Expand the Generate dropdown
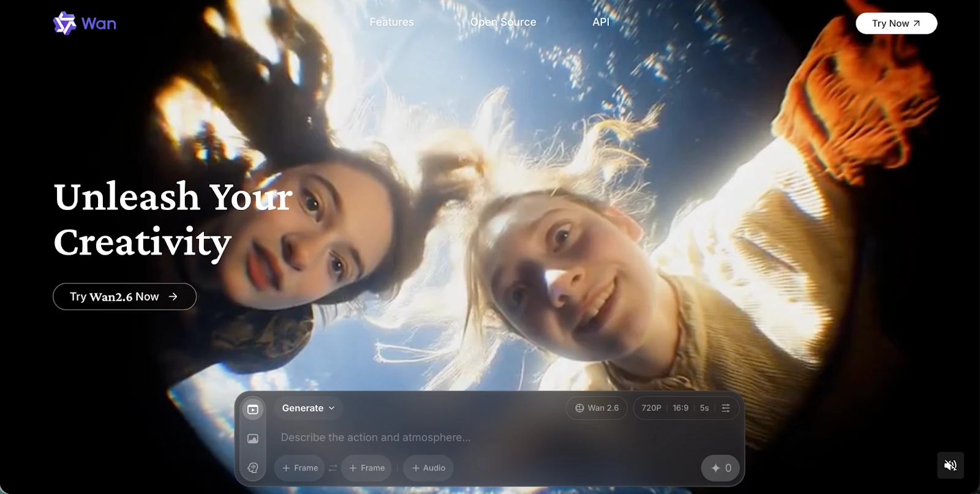The height and width of the screenshot is (494, 980). [308, 408]
